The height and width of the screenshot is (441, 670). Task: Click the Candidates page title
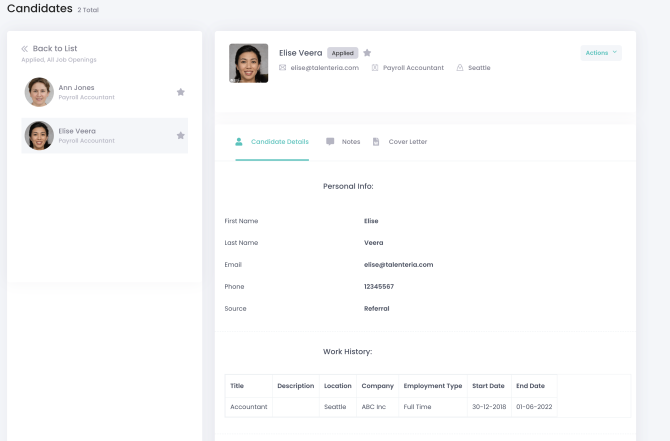pos(40,8)
